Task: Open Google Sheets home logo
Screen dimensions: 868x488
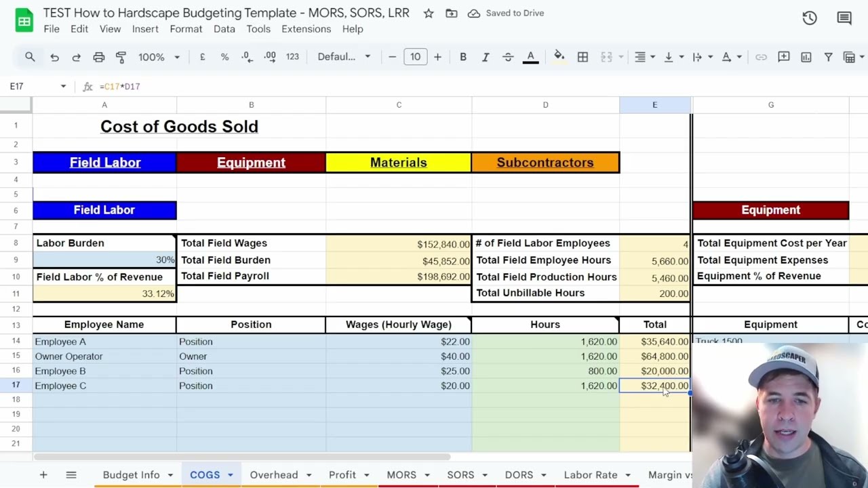Action: pyautogui.click(x=24, y=21)
